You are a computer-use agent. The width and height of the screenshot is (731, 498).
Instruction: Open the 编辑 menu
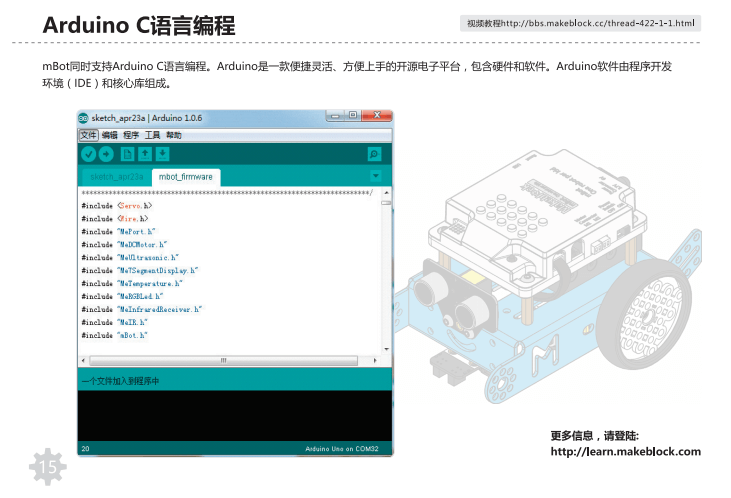110,135
